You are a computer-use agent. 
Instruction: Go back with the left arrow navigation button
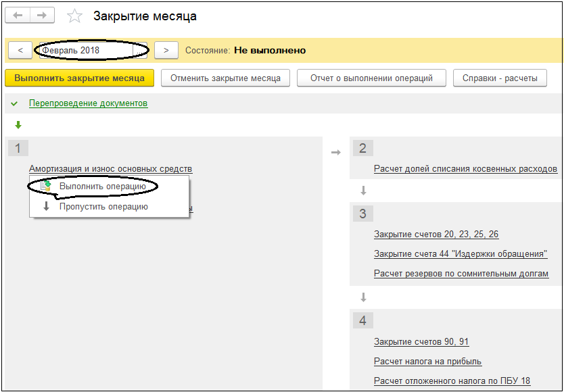pyautogui.click(x=18, y=15)
